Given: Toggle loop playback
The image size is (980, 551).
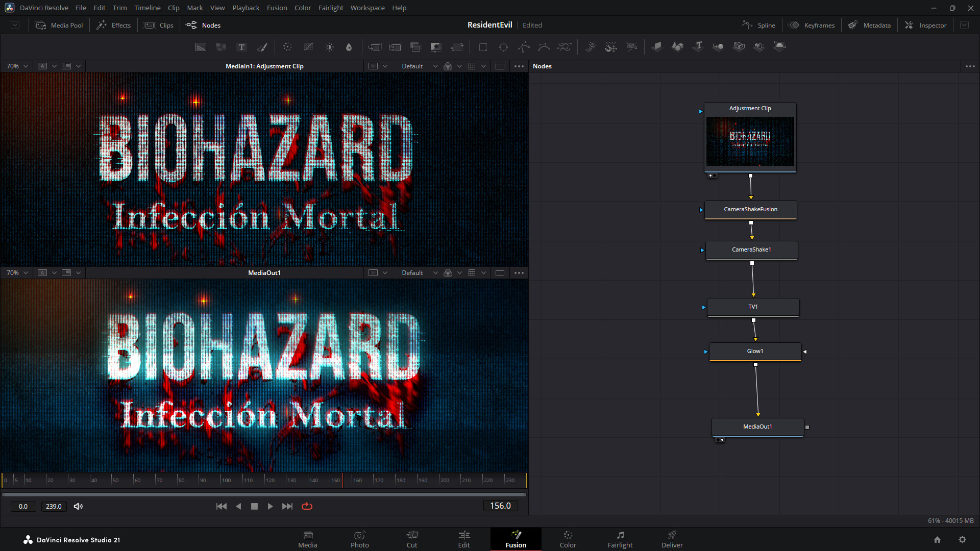Looking at the screenshot, I should pos(307,506).
